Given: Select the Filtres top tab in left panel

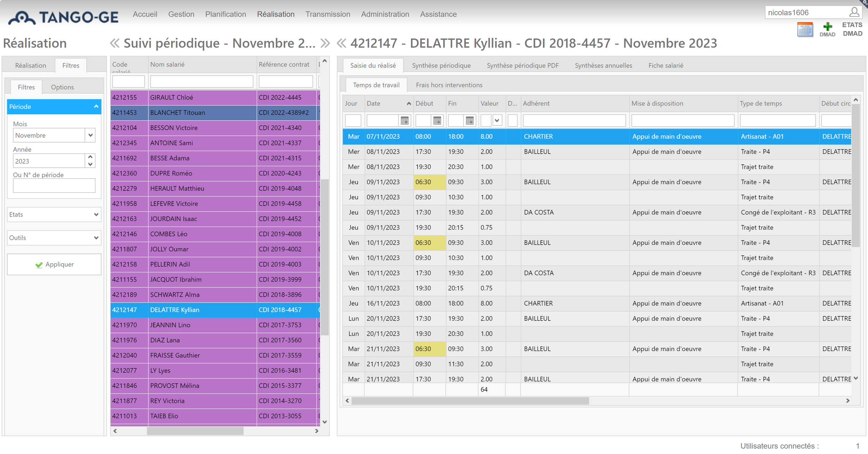Looking at the screenshot, I should (x=71, y=66).
